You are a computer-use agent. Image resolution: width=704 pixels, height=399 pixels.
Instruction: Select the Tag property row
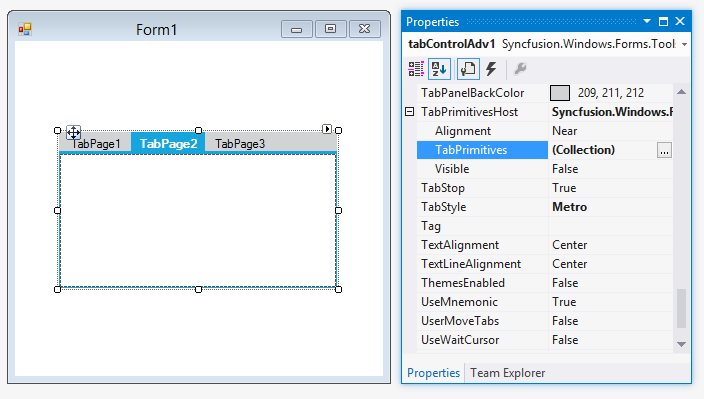tap(545, 226)
